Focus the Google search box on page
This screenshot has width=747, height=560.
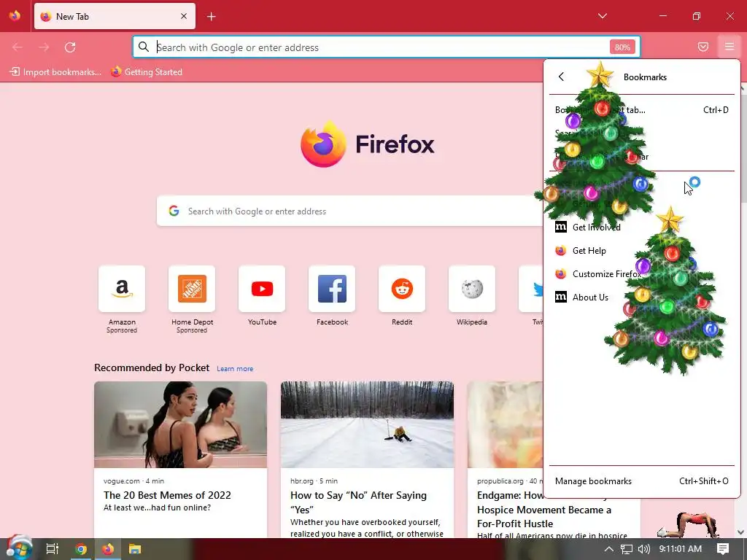[x=350, y=211]
